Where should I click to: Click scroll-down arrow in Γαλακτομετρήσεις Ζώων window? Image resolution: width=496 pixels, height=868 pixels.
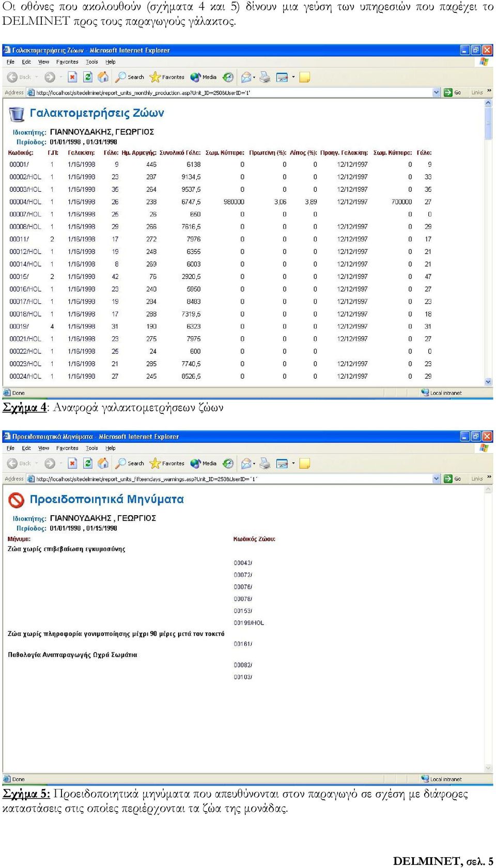pyautogui.click(x=488, y=382)
